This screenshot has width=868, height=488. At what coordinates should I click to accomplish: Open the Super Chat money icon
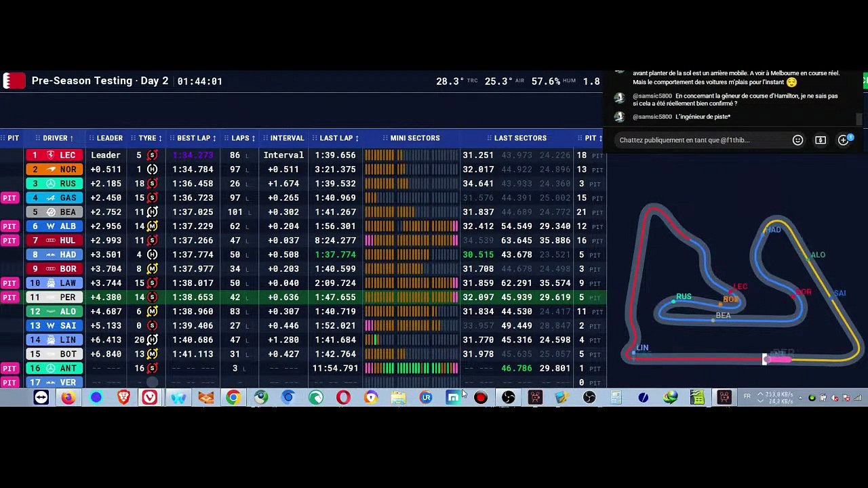[x=821, y=140]
